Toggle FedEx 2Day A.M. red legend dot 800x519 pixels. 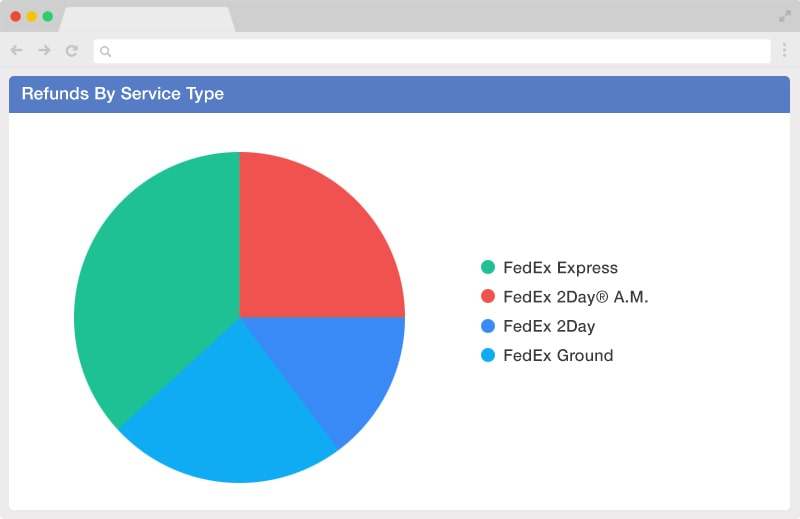click(488, 296)
